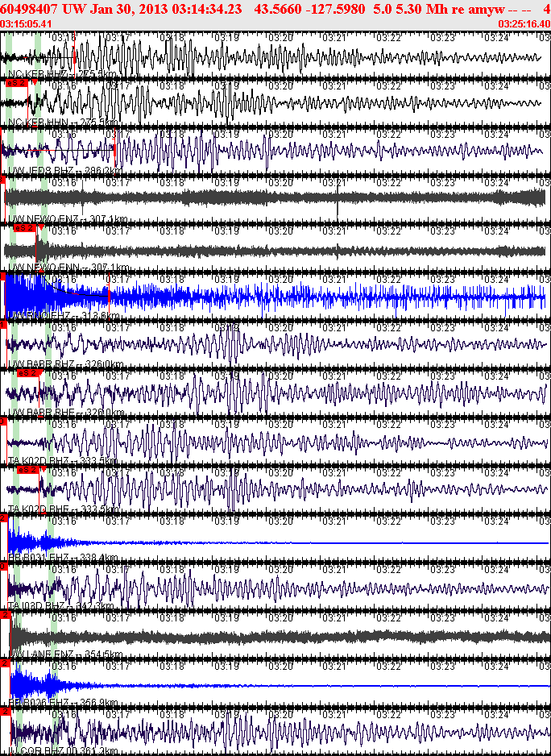Click the 03:19 time tick on UW BABR BHZ trace

[x=227, y=328]
